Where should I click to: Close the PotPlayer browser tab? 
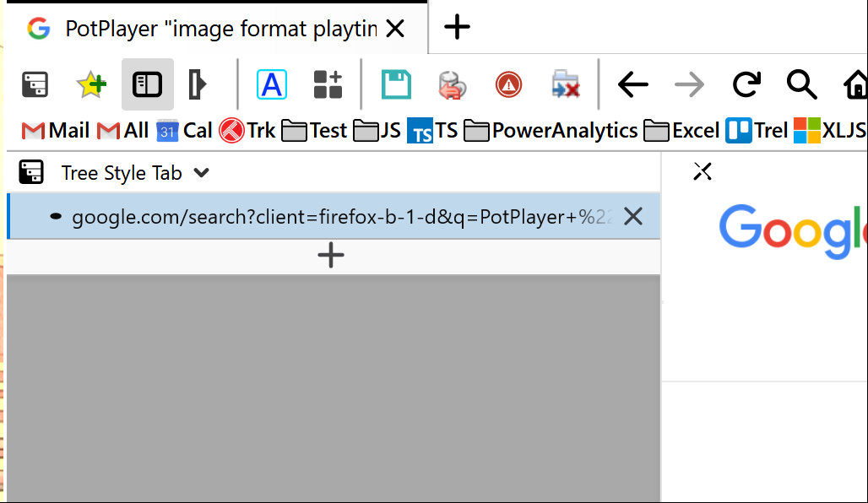395,28
